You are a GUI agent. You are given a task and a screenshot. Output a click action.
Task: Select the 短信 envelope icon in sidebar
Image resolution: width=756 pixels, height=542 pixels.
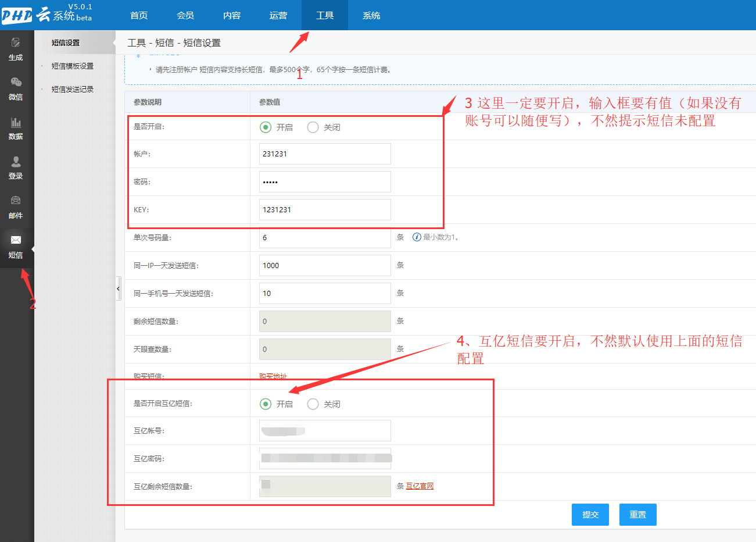click(x=16, y=240)
